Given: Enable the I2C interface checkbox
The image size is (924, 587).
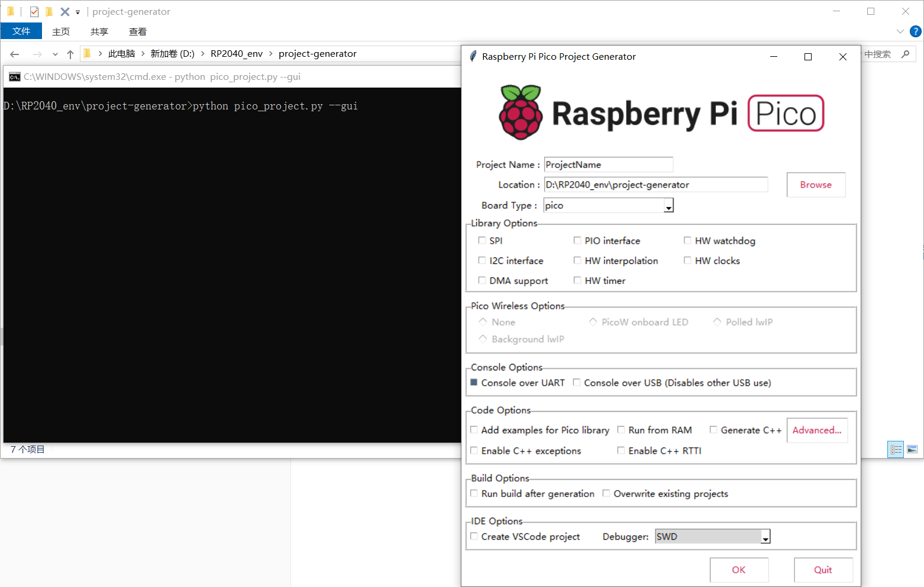Looking at the screenshot, I should (x=482, y=260).
